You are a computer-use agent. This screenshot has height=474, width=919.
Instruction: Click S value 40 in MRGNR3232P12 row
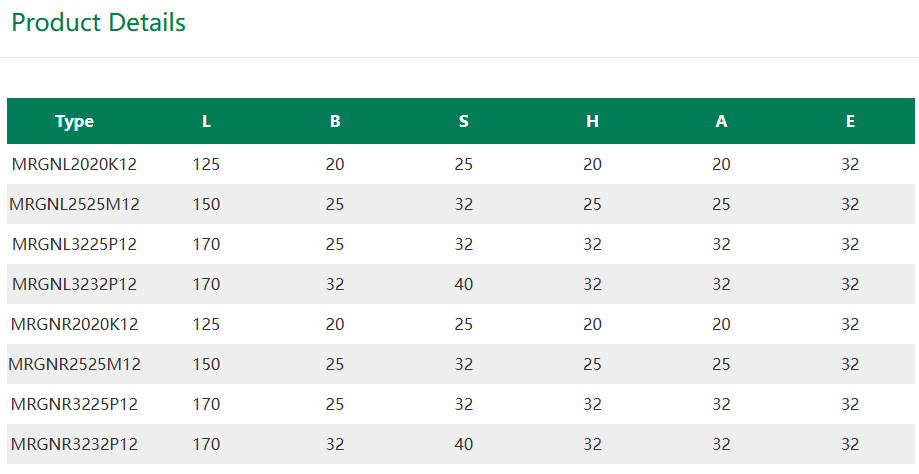[x=464, y=444]
